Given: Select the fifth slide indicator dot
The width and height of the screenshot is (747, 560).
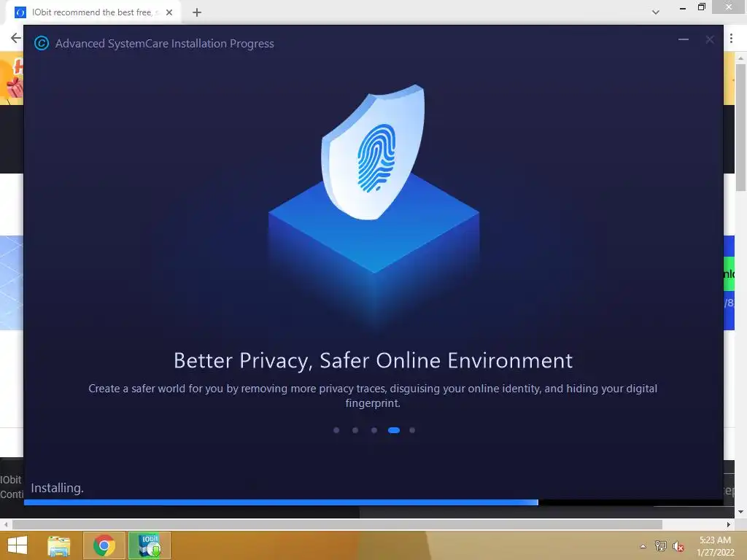Looking at the screenshot, I should tap(412, 430).
